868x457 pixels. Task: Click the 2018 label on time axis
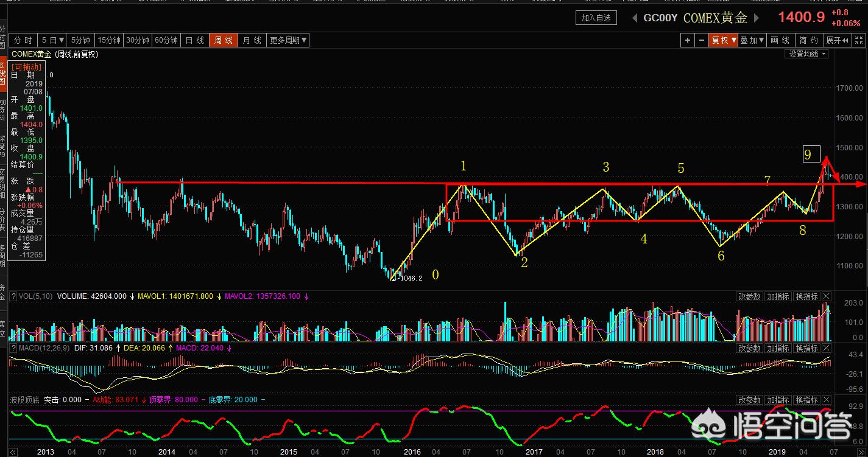coord(655,452)
